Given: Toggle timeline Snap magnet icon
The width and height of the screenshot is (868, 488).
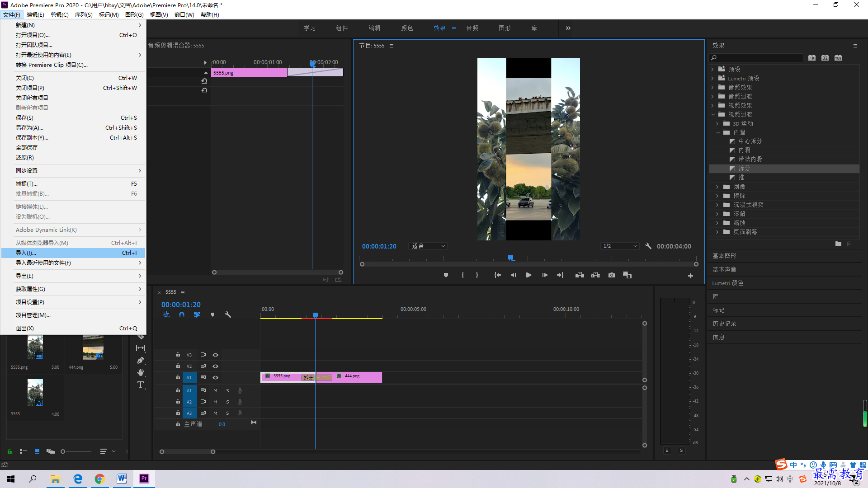Looking at the screenshot, I should pyautogui.click(x=182, y=314).
